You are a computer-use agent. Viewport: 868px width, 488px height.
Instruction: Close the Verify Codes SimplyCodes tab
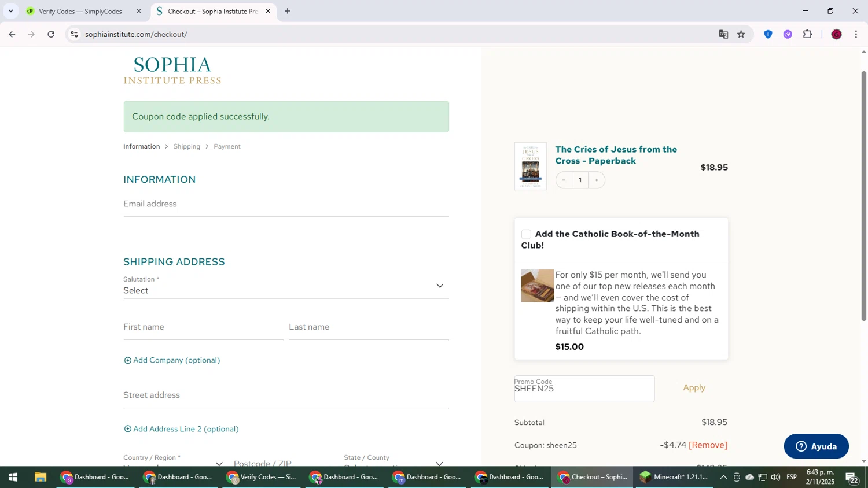[x=138, y=11]
